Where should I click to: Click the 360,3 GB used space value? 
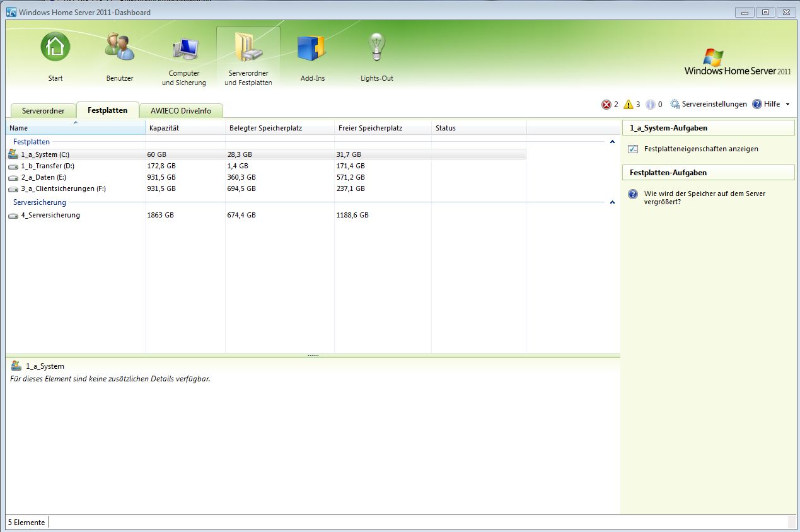click(241, 178)
